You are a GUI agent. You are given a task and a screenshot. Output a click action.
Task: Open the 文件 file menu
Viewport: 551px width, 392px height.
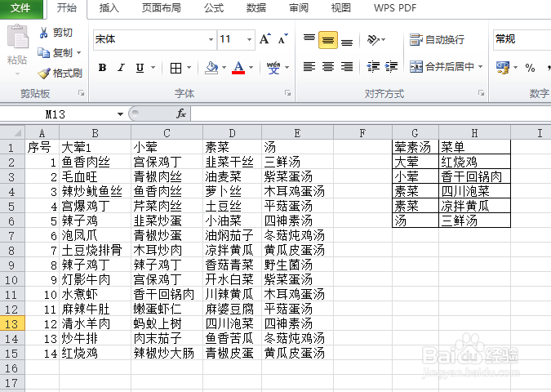pyautogui.click(x=20, y=8)
